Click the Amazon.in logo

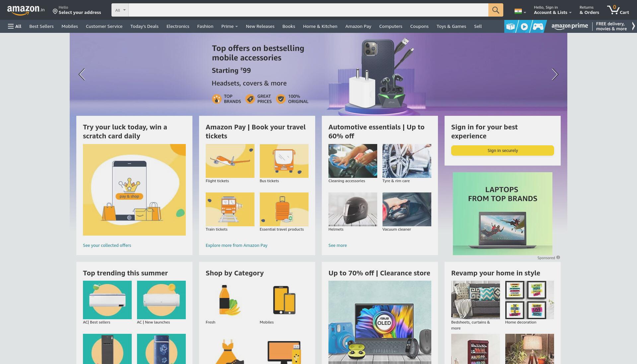coord(26,10)
